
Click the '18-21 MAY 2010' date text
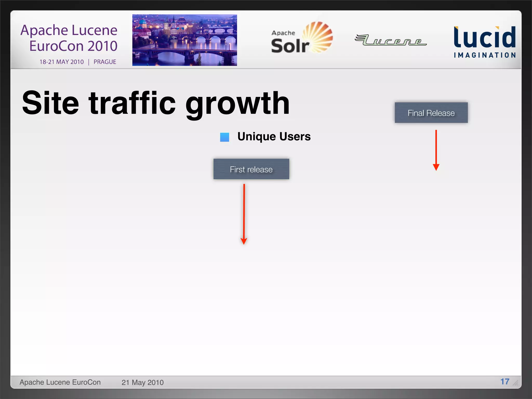[x=62, y=62]
